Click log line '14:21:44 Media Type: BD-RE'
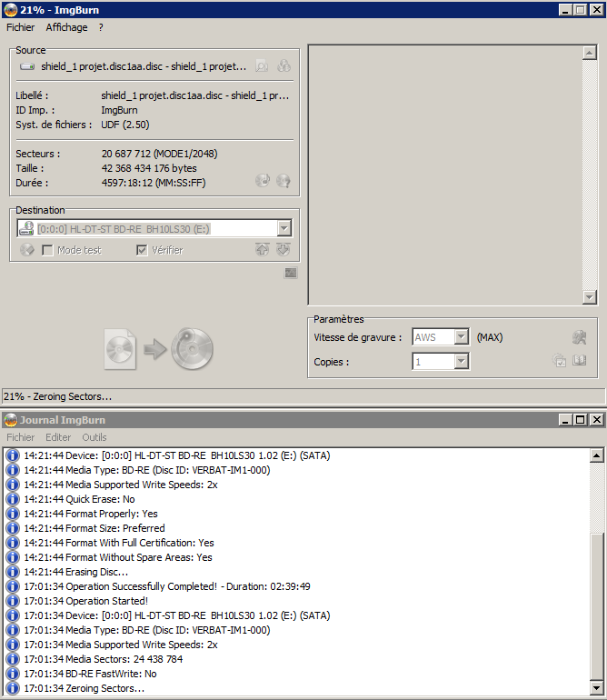The height and width of the screenshot is (700, 607). (147, 470)
